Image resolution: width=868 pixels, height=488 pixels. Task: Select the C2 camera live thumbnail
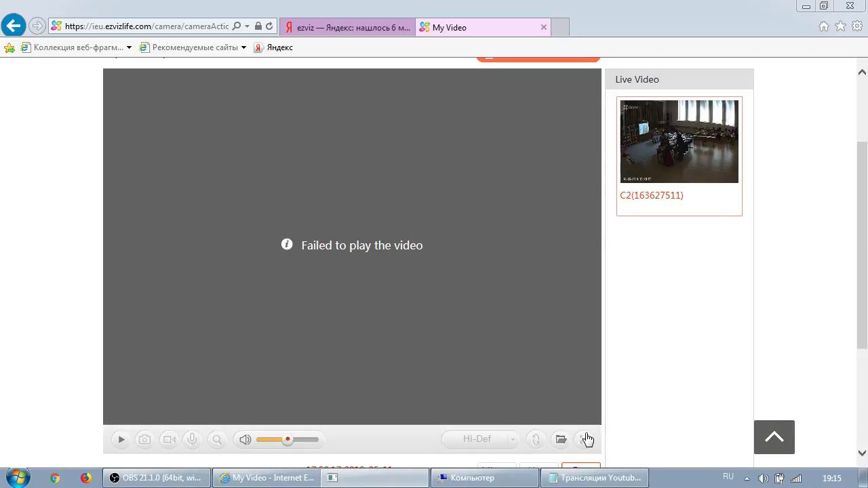679,141
